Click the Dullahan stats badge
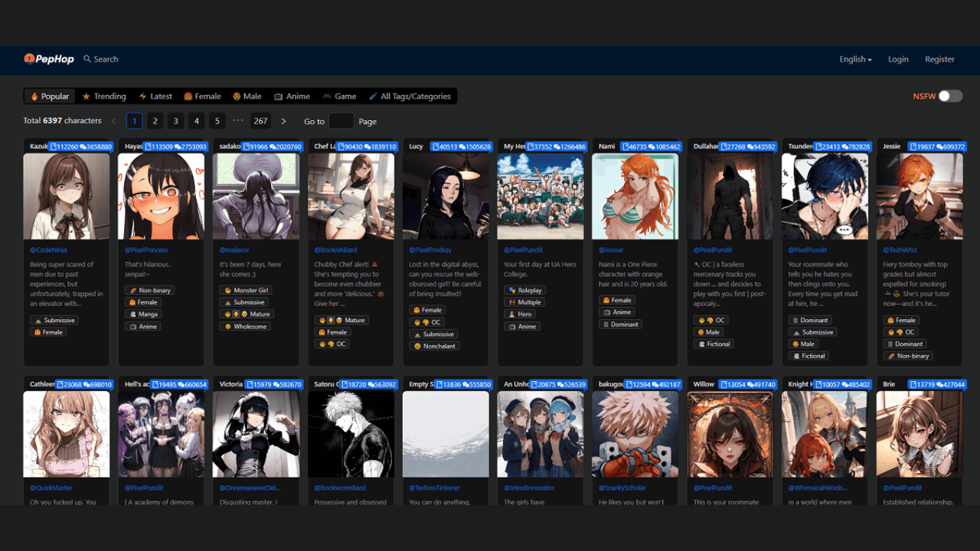The image size is (980, 551). click(749, 146)
